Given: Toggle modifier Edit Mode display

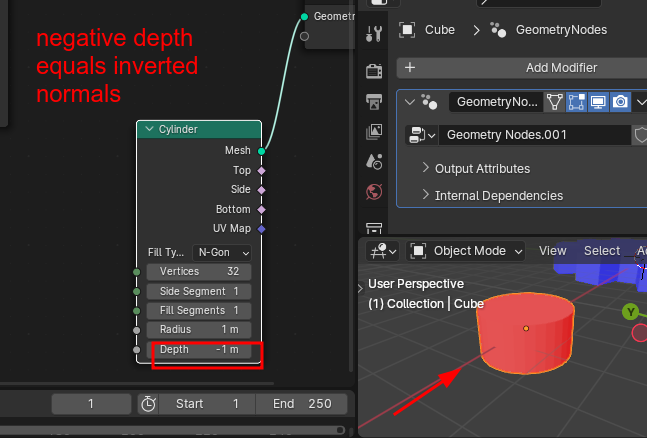Looking at the screenshot, I should click(x=577, y=102).
